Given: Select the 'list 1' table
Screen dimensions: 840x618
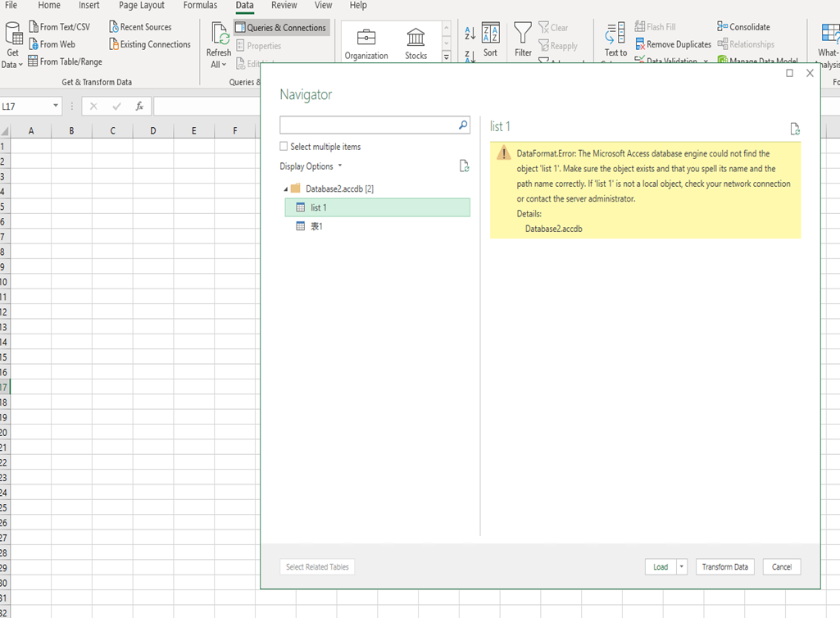Looking at the screenshot, I should [x=377, y=207].
